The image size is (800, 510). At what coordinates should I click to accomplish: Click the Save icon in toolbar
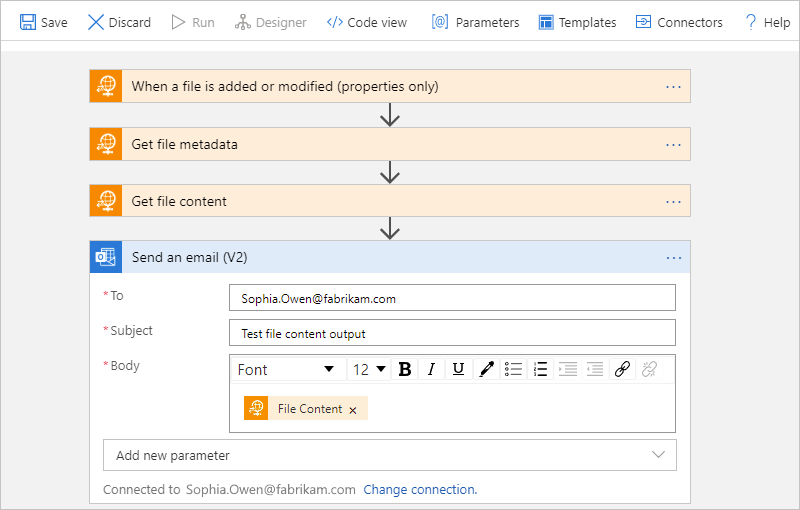pos(28,22)
